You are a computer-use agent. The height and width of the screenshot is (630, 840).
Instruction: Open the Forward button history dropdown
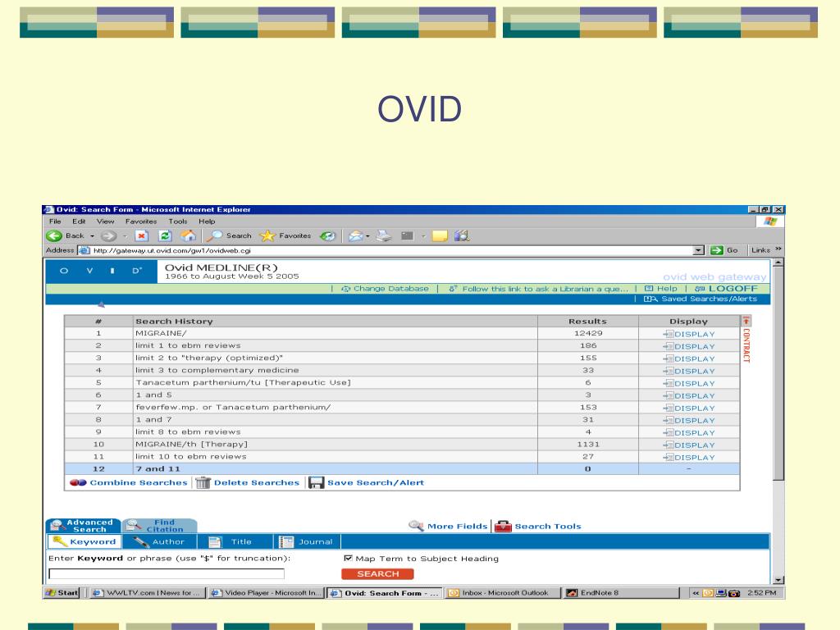click(x=125, y=236)
